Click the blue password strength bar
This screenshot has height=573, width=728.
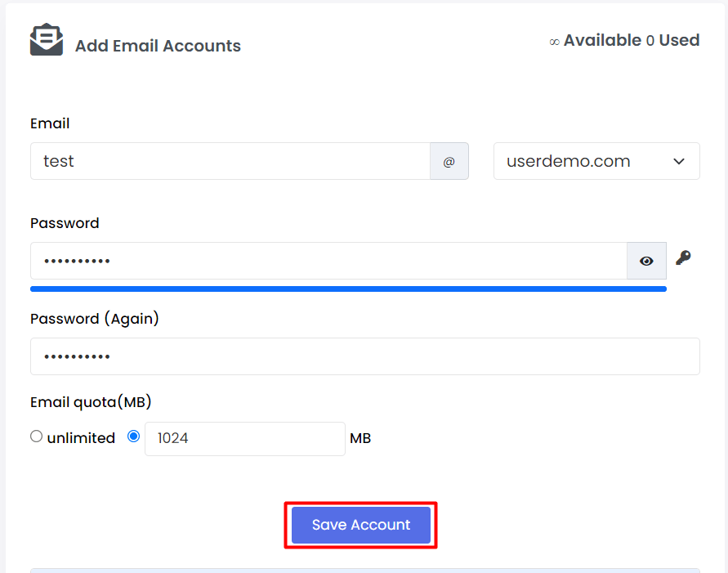pos(348,289)
